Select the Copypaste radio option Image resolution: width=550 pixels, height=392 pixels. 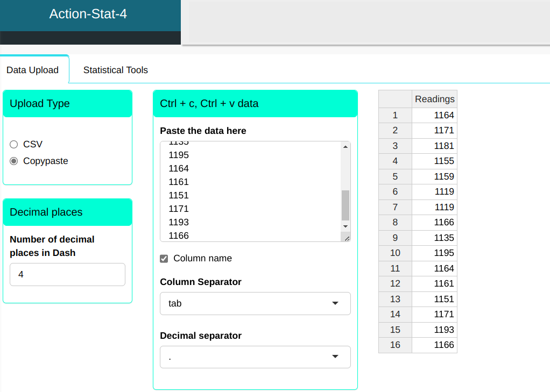coord(14,161)
